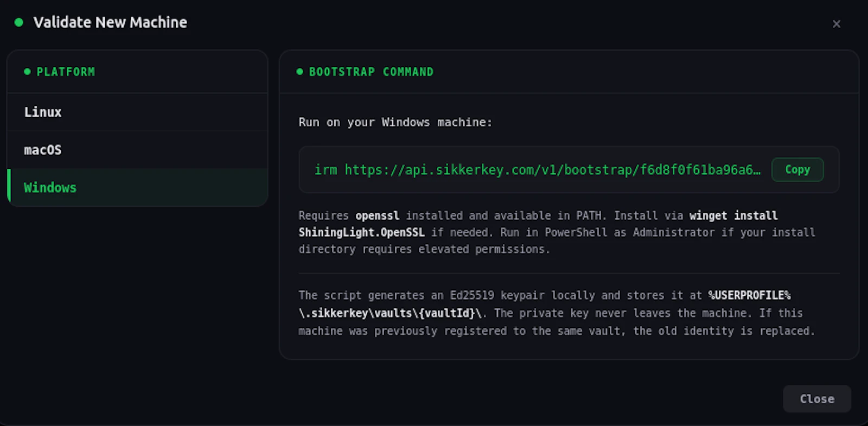Select the Linux platform option
Screen dimensions: 868x426
[x=137, y=112]
